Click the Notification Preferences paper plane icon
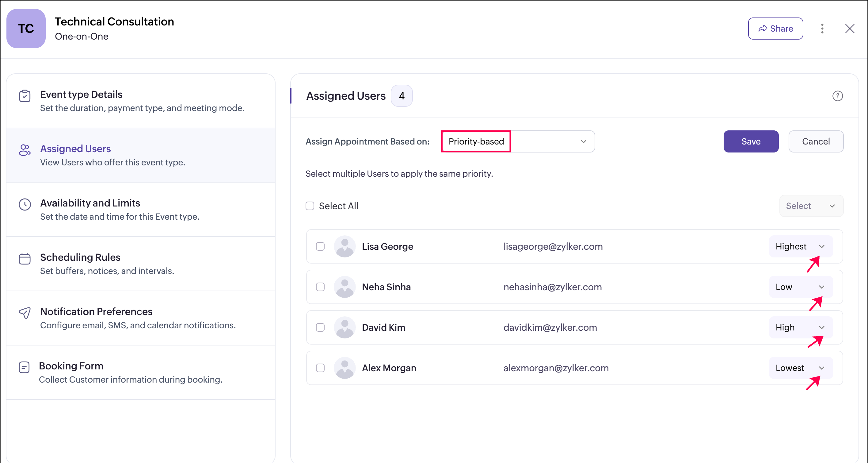The image size is (868, 463). [x=25, y=313]
